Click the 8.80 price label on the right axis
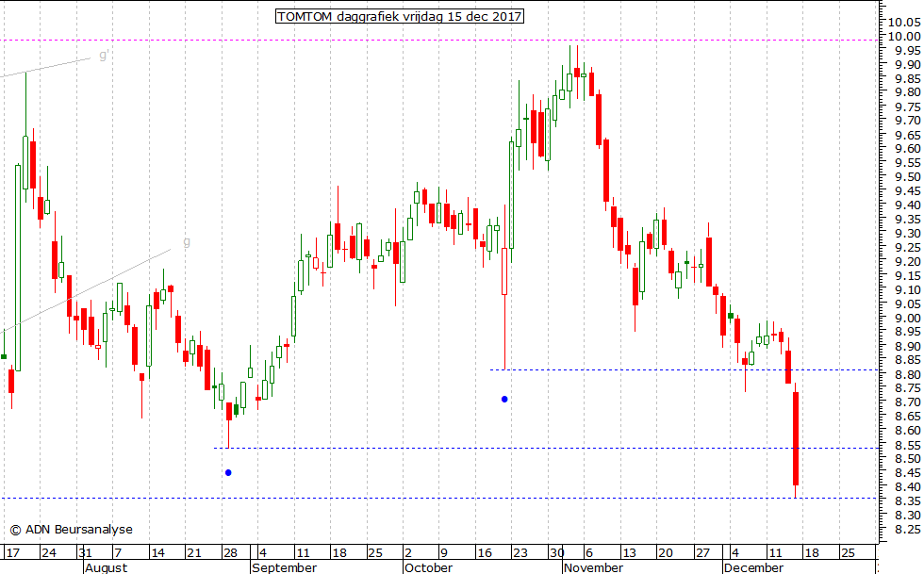 pos(907,374)
